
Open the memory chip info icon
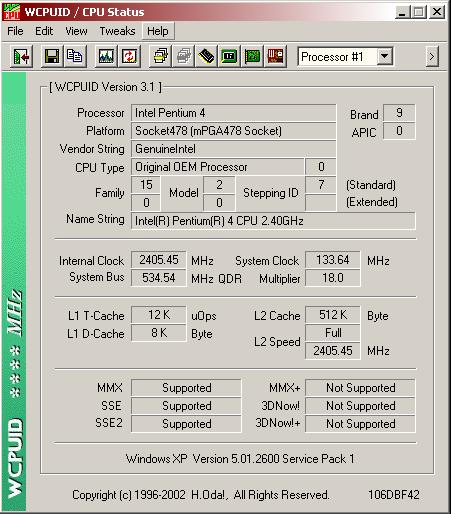coord(206,56)
